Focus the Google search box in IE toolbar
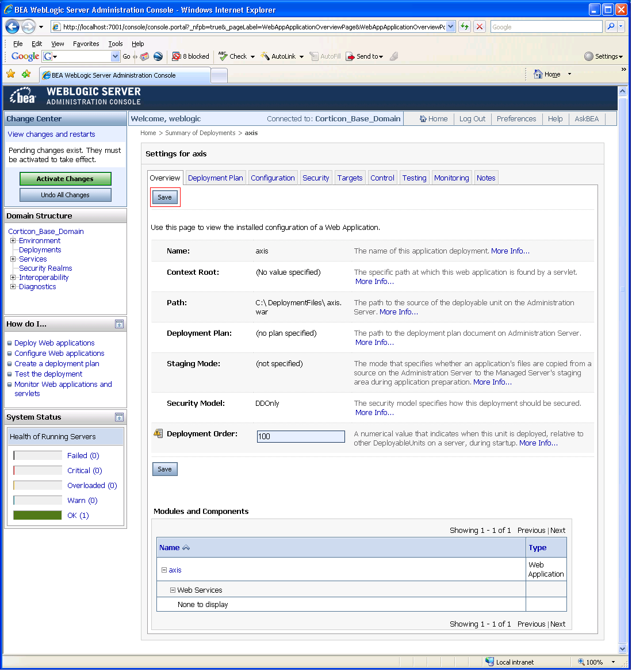The image size is (632, 672). (x=546, y=26)
